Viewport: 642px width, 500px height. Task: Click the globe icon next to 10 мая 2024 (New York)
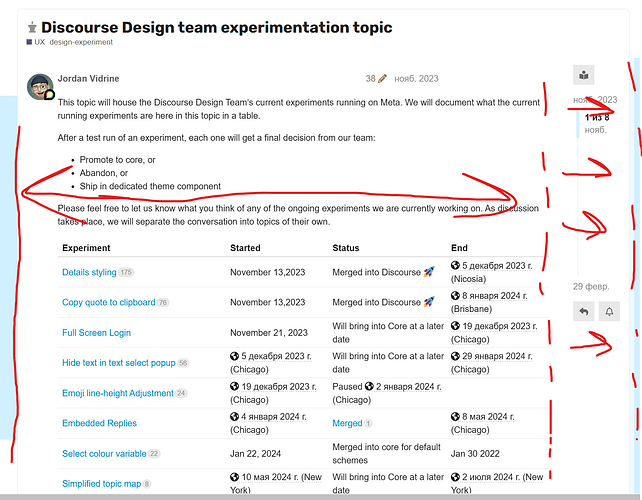coord(234,477)
